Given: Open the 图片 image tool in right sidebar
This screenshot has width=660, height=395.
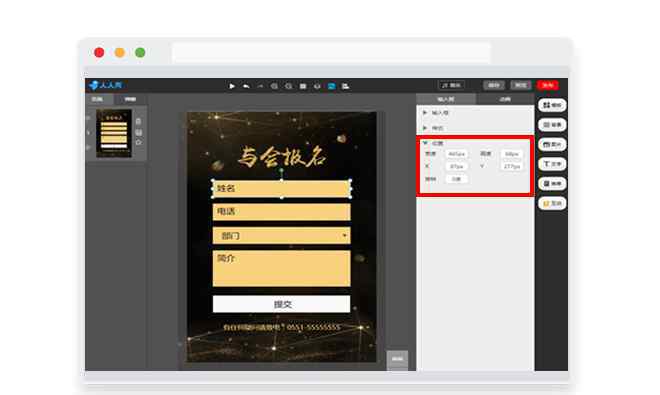Looking at the screenshot, I should pos(552,144).
